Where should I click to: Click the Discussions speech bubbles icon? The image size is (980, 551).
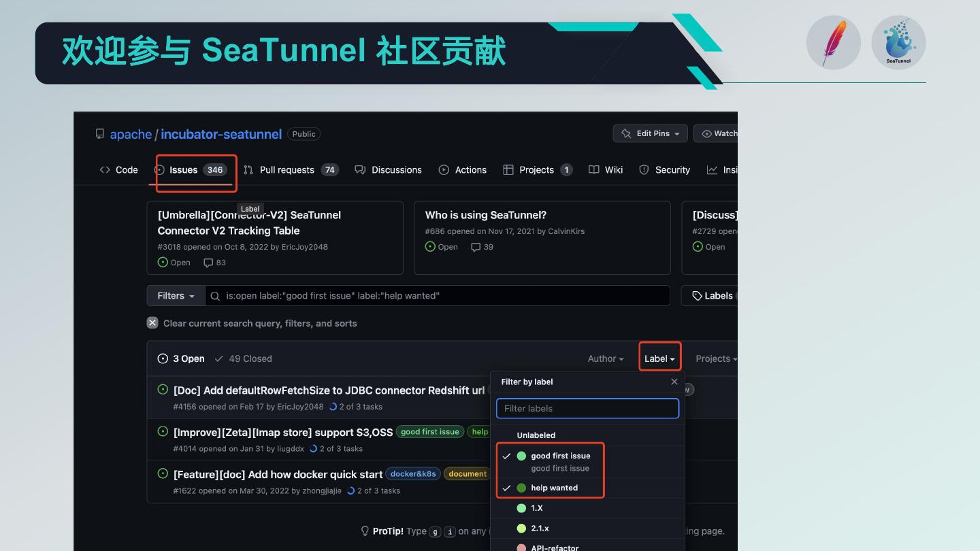click(360, 170)
